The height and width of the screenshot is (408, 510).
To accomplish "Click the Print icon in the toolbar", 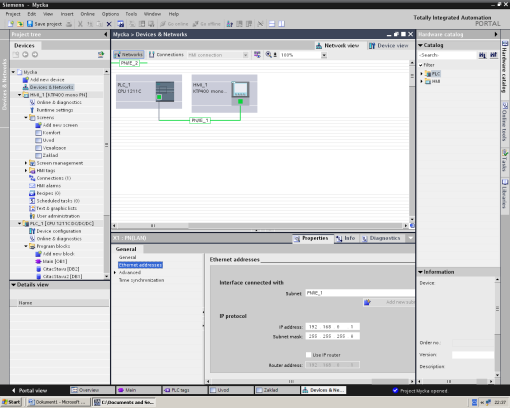I will pos(69,24).
